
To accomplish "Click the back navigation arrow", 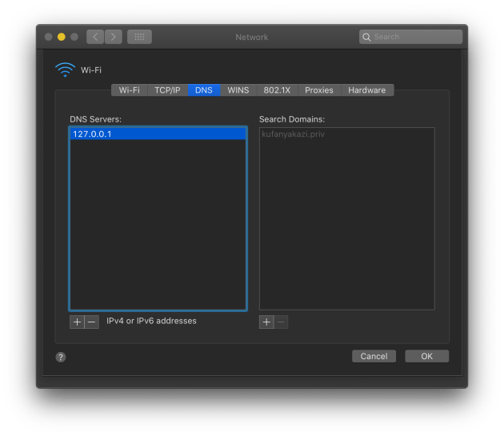I will click(95, 37).
